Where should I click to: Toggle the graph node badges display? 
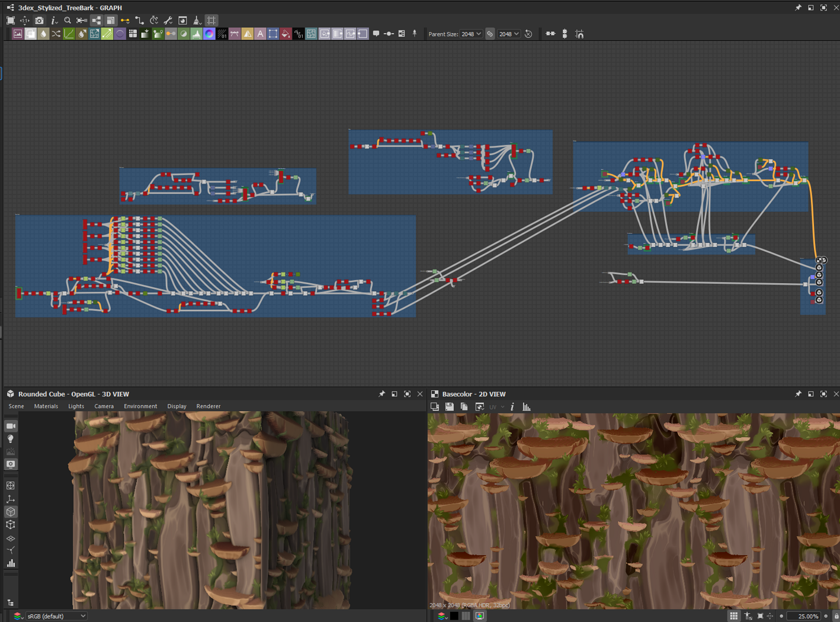pos(111,21)
